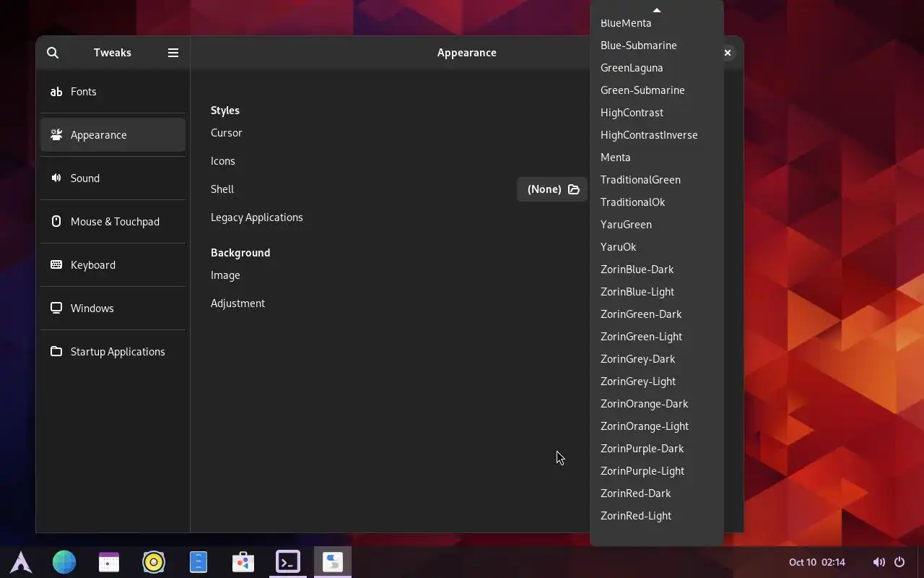Image resolution: width=924 pixels, height=578 pixels.
Task: Click the Appearance sidebar icon
Action: pos(56,135)
